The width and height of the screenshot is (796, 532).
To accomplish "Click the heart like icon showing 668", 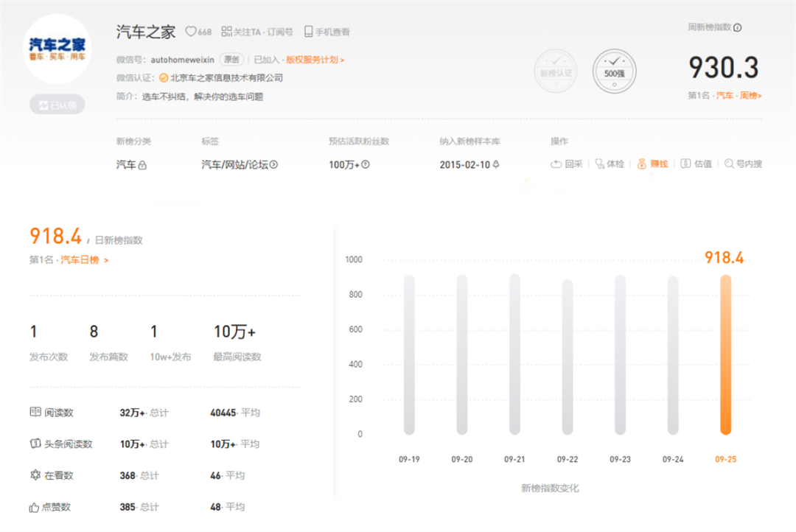I will point(190,32).
